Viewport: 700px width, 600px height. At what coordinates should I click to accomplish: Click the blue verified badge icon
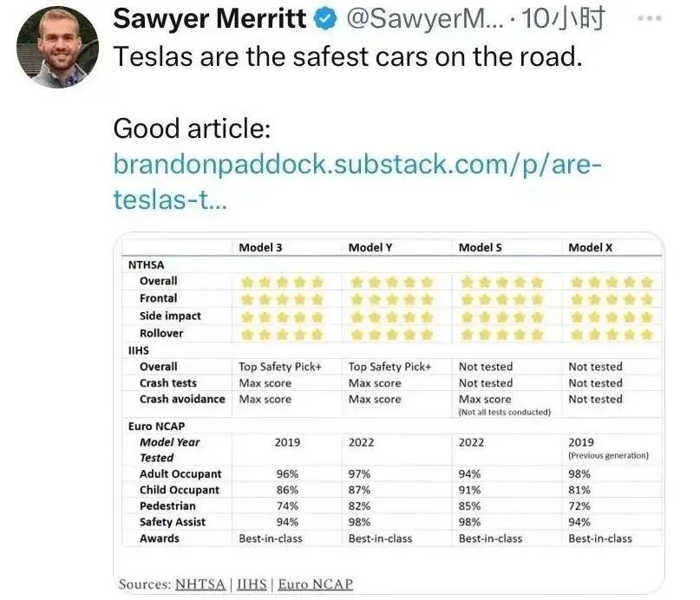click(325, 19)
